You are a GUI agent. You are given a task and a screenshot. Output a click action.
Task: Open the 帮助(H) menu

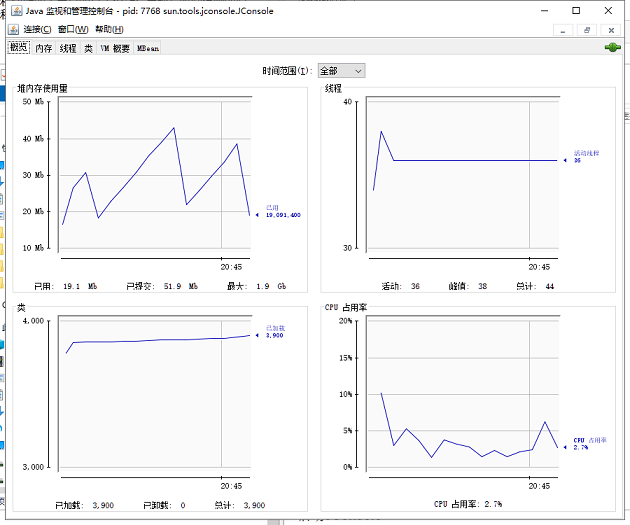point(109,29)
